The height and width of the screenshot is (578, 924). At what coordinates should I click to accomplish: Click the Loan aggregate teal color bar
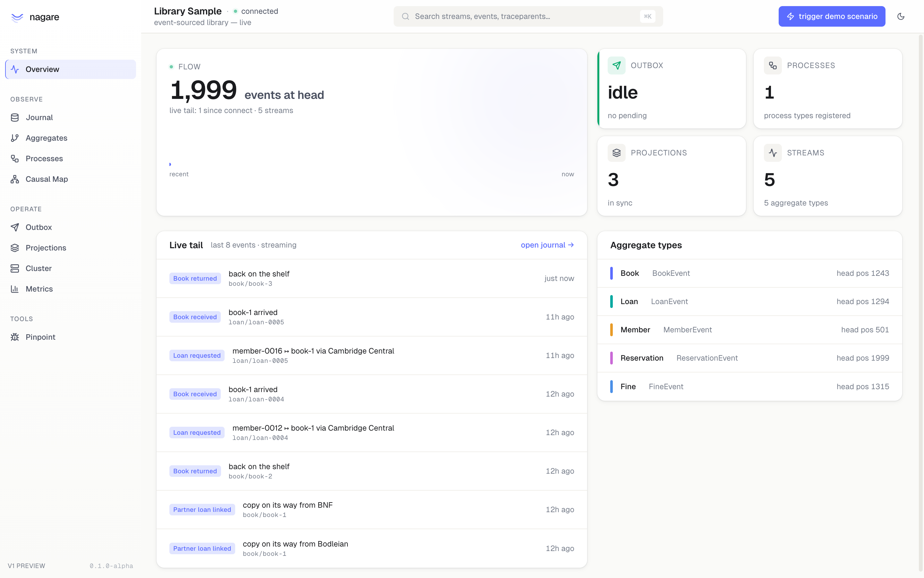611,302
